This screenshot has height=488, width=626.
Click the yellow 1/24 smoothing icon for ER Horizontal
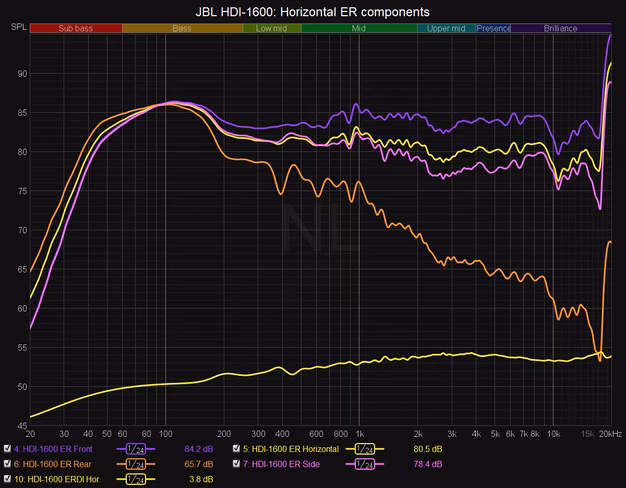(x=365, y=449)
